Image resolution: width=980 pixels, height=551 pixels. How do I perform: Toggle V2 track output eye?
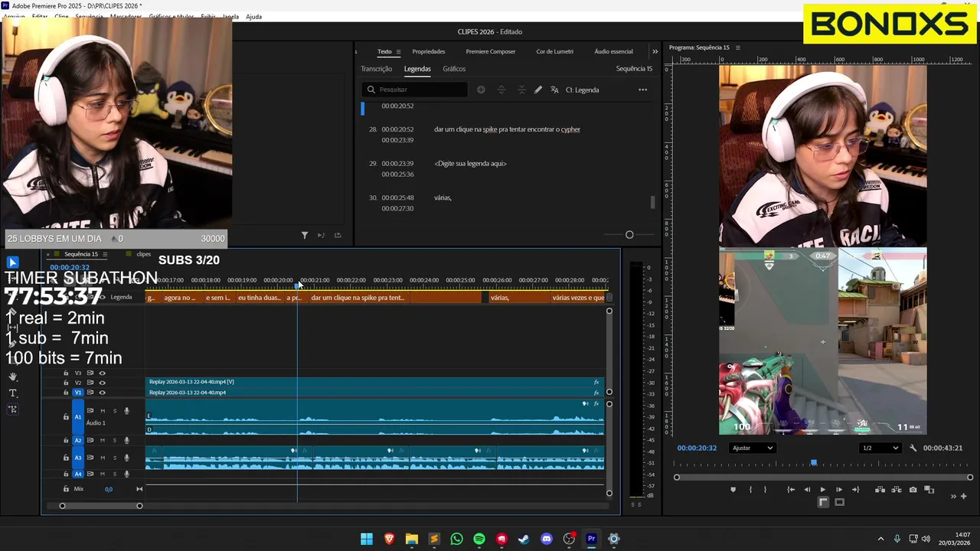102,383
